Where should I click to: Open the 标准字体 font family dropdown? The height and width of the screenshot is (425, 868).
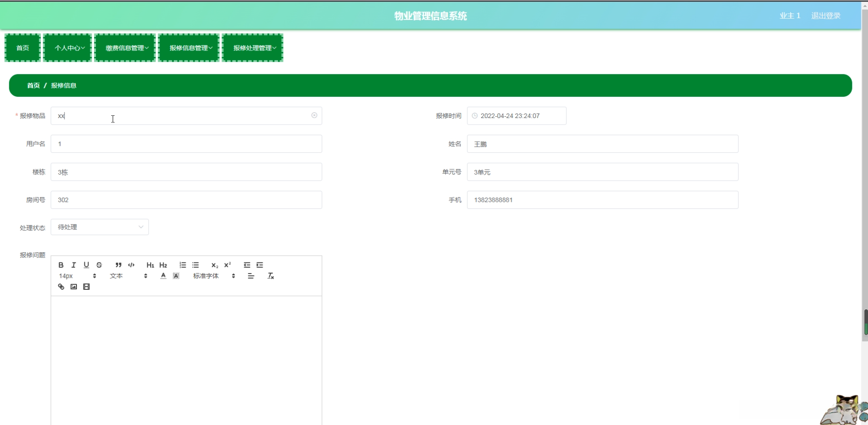point(214,276)
